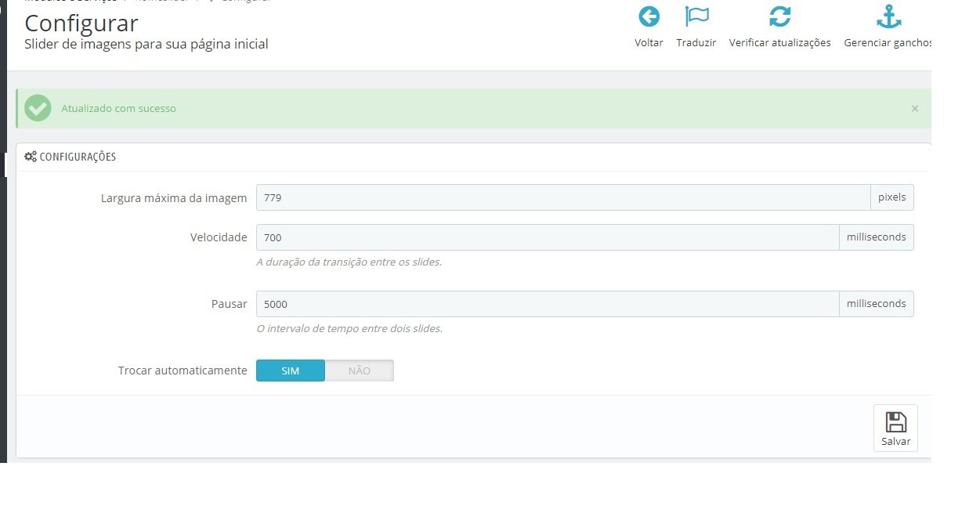Viewport: 980px width, 517px height.
Task: Click the CONFIGURAÇÕES panel title
Action: click(x=78, y=157)
